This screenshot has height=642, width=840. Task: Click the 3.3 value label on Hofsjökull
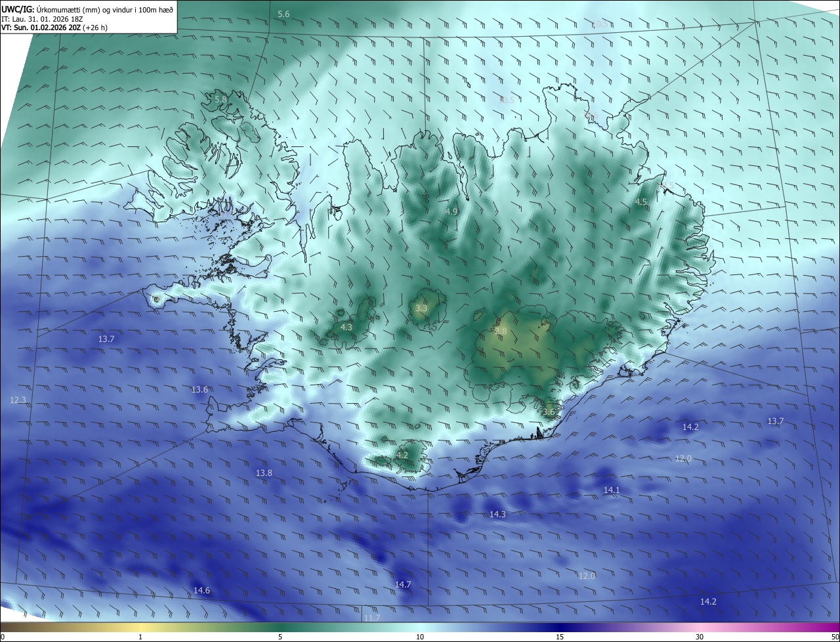[421, 308]
